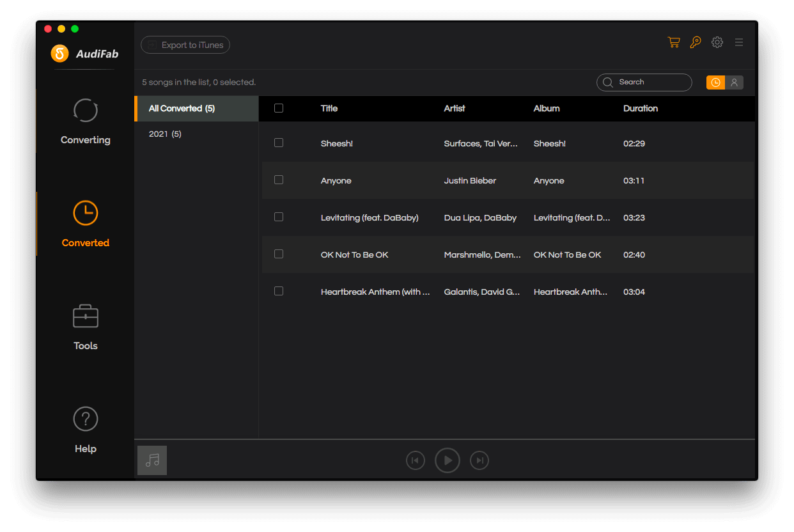Select the All Converted (5) list
This screenshot has height=532, width=794.
[196, 109]
